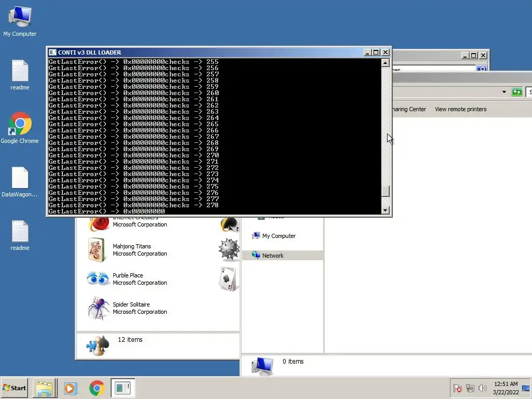
Task: Click the console scrollbar down arrow
Action: (385, 210)
